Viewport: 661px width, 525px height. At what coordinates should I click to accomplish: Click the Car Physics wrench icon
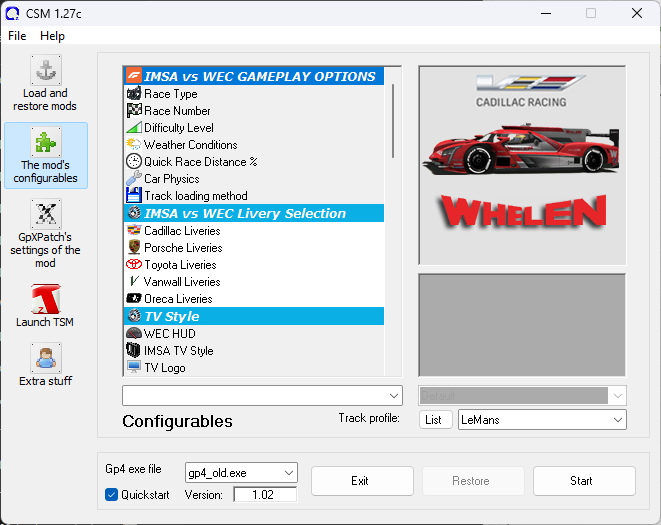pyautogui.click(x=134, y=178)
